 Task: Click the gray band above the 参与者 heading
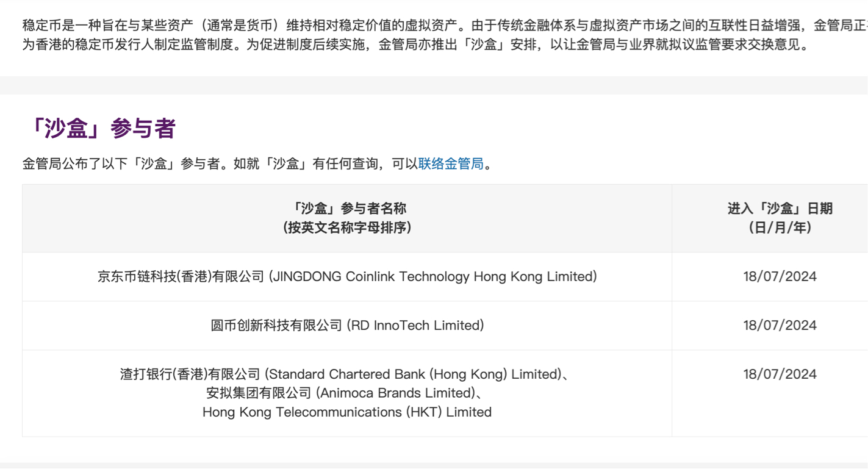point(434,85)
